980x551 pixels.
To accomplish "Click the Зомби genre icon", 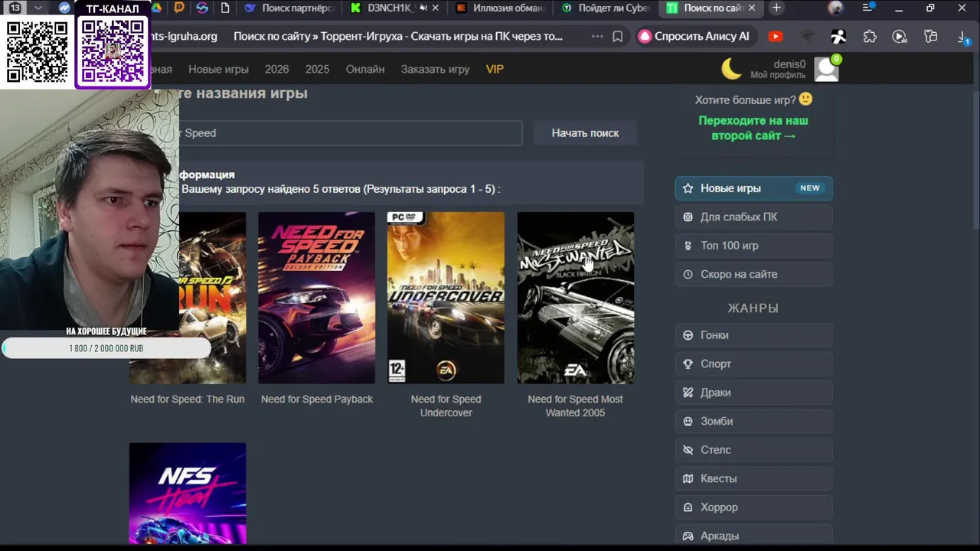I will click(688, 421).
